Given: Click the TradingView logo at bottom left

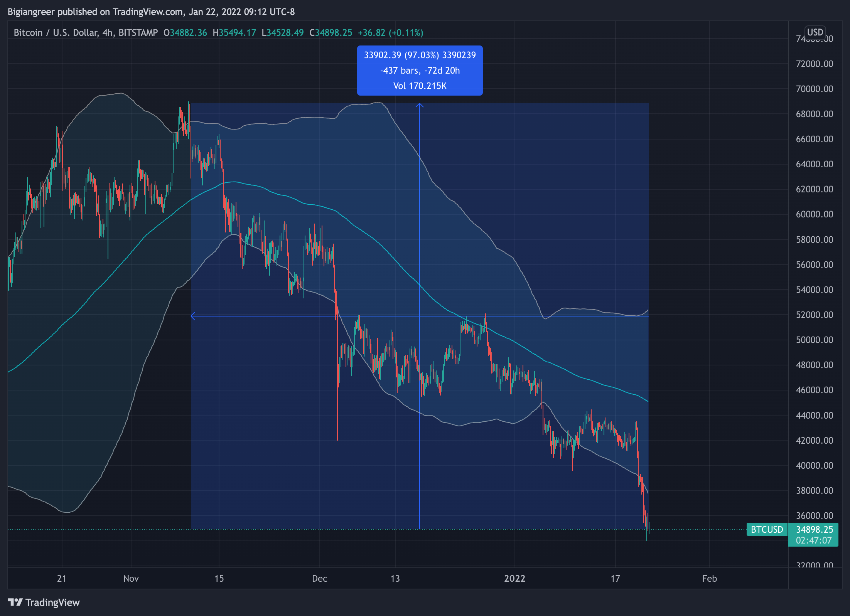Looking at the screenshot, I should point(44,603).
